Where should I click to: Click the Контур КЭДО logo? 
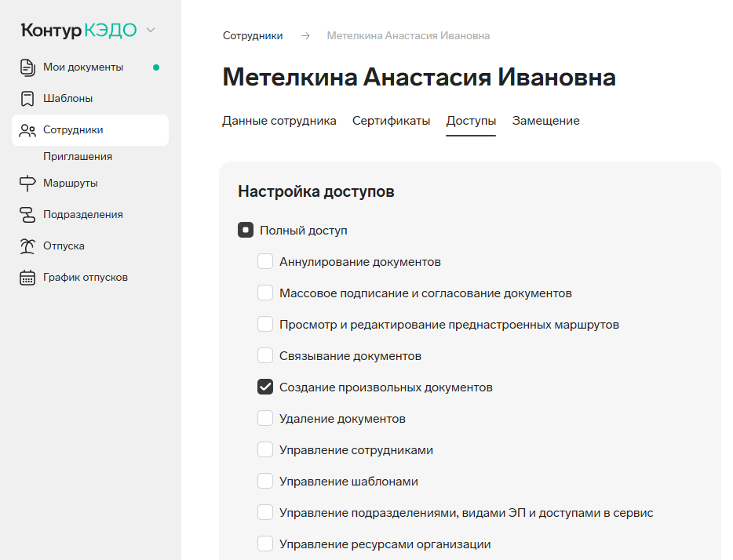pyautogui.click(x=79, y=31)
